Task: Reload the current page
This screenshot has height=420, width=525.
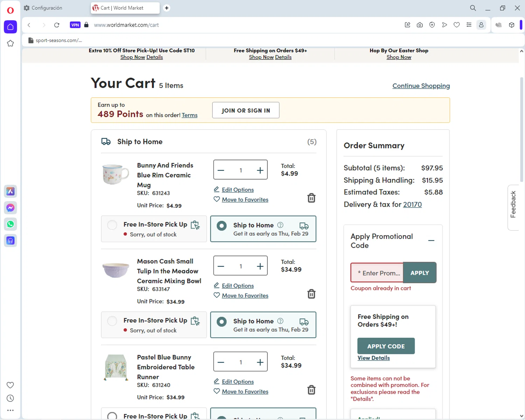Action: (57, 25)
